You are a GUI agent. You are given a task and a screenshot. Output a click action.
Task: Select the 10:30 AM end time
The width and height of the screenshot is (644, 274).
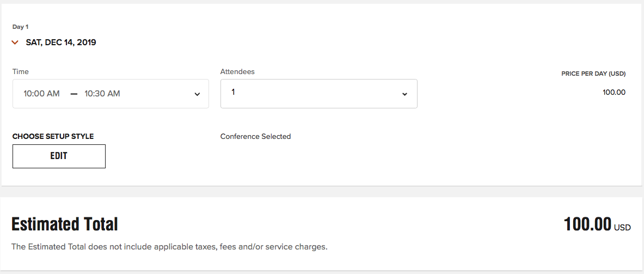[x=102, y=94]
